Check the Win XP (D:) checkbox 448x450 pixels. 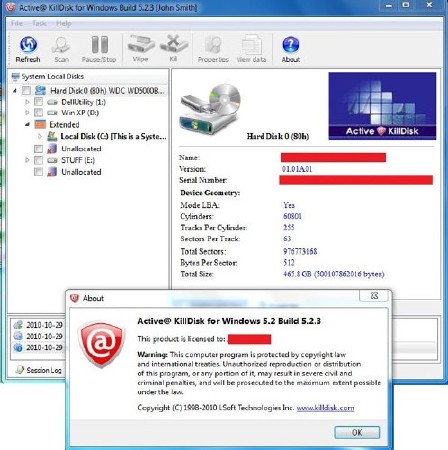pyautogui.click(x=38, y=112)
